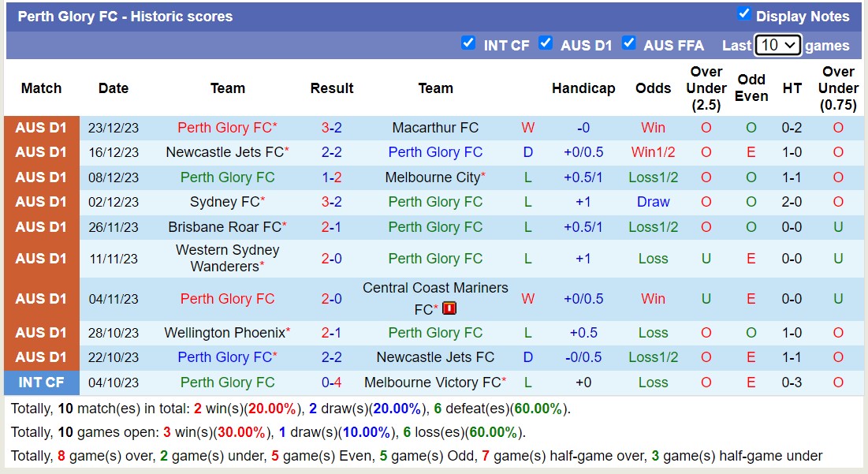Viewport: 868px width, 474px height.
Task: Open the Western Sydney Wanderers team page
Action: click(227, 257)
